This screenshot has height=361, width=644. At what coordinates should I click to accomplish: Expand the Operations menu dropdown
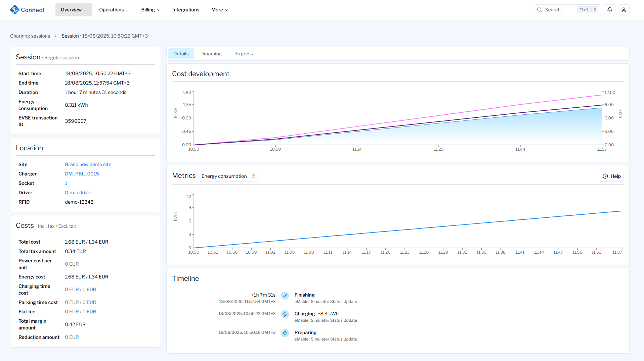[114, 10]
